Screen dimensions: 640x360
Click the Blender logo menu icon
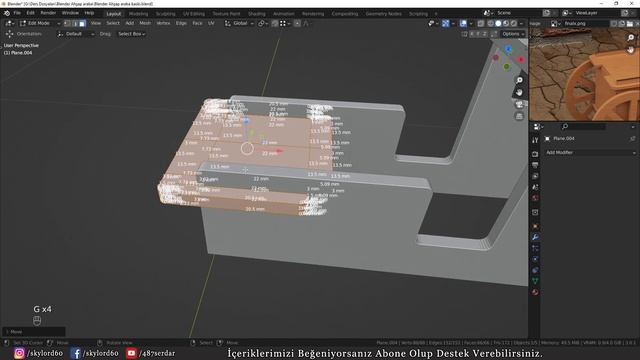coord(7,13)
